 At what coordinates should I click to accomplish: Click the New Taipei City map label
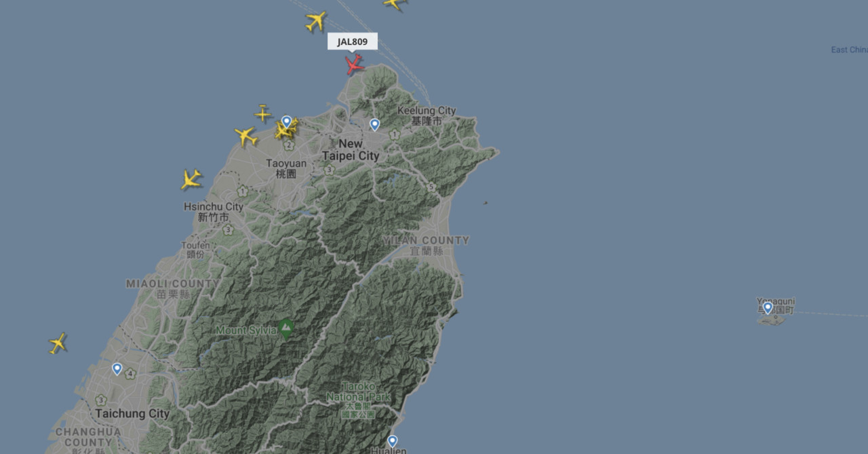click(x=351, y=150)
